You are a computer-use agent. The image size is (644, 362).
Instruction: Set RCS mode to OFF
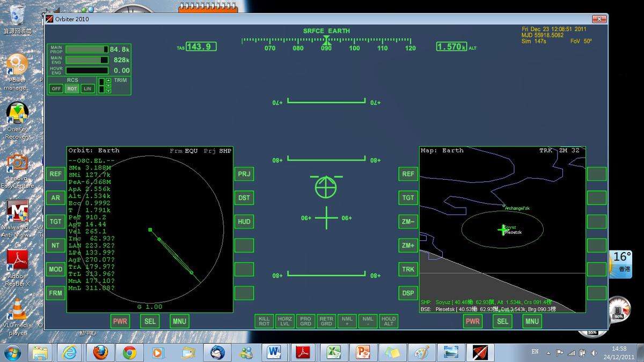(56, 88)
